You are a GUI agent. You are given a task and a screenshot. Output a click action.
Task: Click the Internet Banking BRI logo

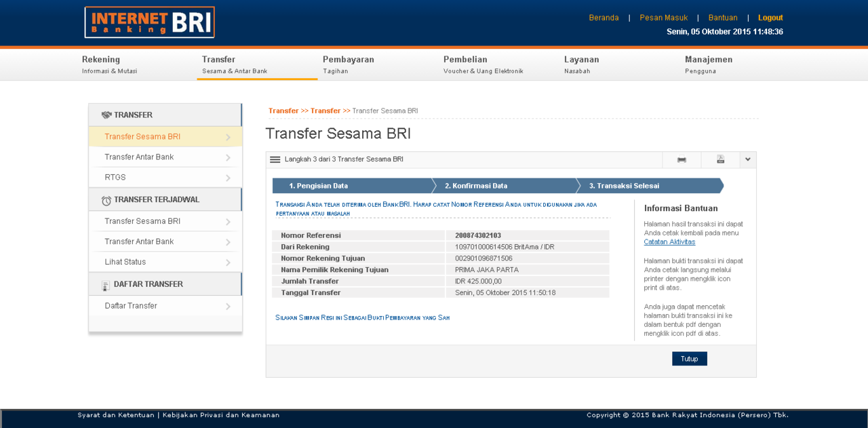[149, 22]
